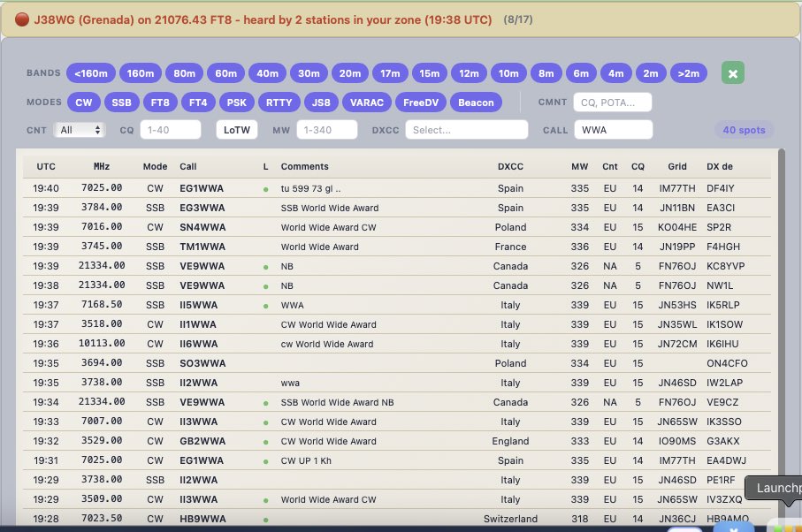This screenshot has width=802, height=532.
Task: Click the green X clear filters button
Action: [x=732, y=73]
